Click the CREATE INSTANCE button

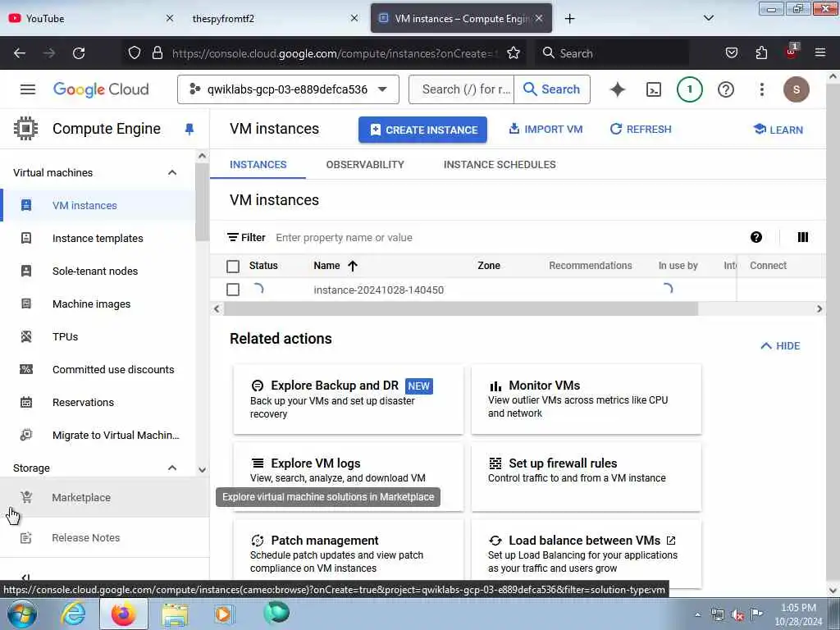pos(422,130)
